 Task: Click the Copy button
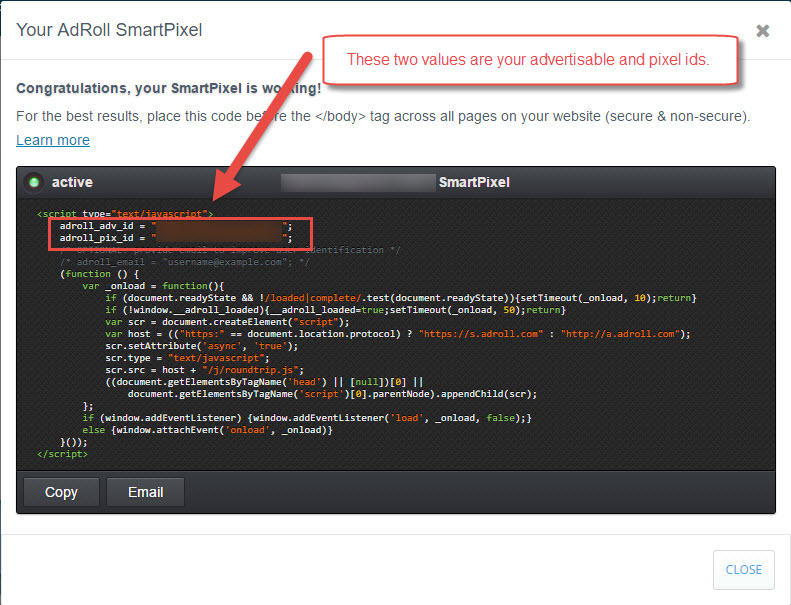pos(61,492)
